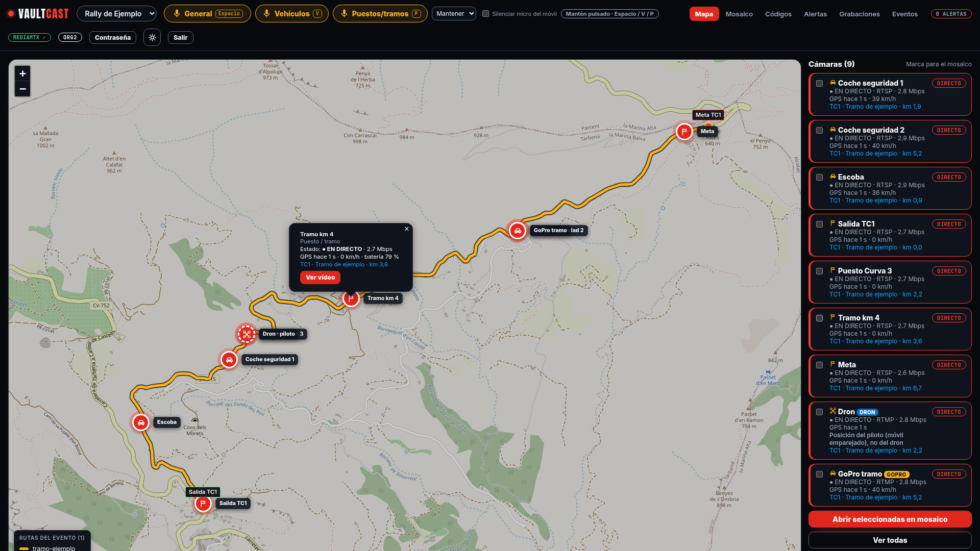This screenshot has height=551, width=980.
Task: Click the Meta flag marker on map
Action: 684,132
